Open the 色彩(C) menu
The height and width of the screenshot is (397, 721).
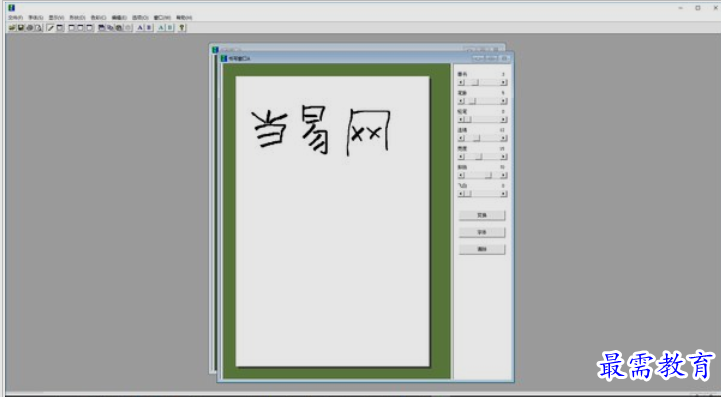98,17
